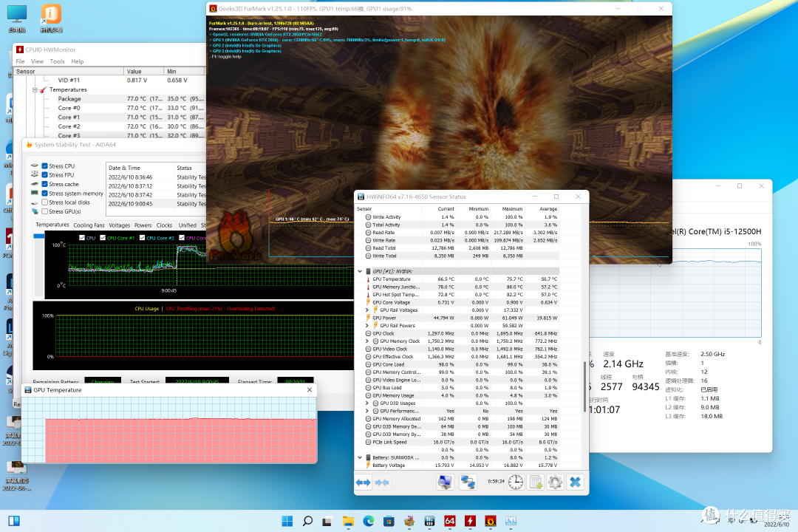This screenshot has height=532, width=798.
Task: Collapse the Battery SUNWODA sensor group
Action: [x=360, y=457]
